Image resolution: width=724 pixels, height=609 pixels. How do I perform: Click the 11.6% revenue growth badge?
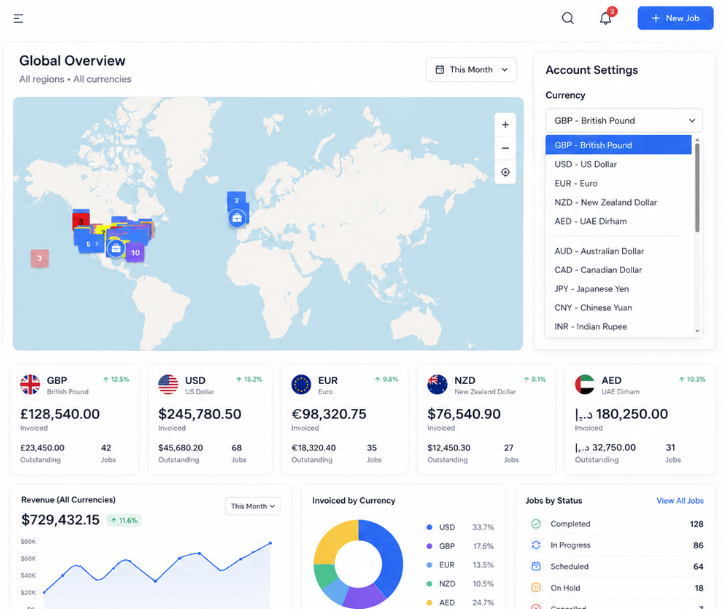[124, 520]
